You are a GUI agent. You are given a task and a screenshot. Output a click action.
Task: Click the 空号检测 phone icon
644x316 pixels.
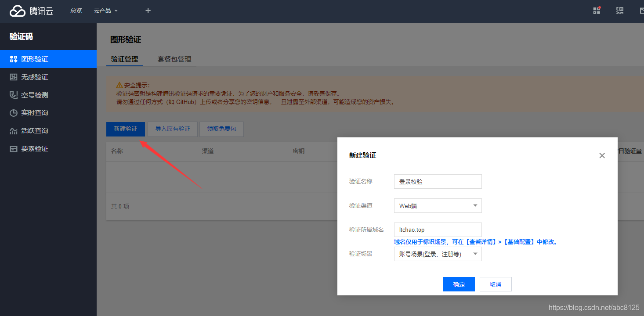point(14,95)
